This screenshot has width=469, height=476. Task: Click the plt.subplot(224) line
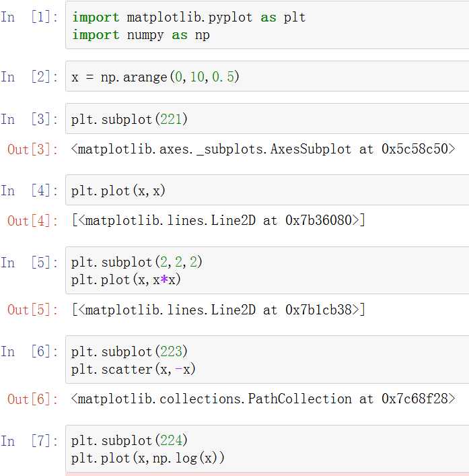pyautogui.click(x=129, y=440)
